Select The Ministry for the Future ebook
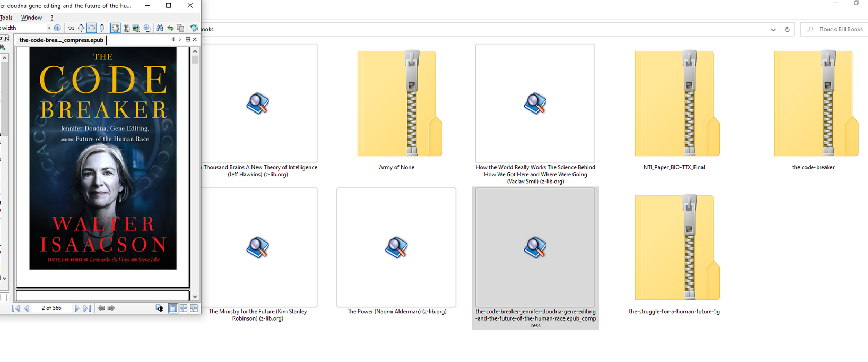 pyautogui.click(x=258, y=247)
